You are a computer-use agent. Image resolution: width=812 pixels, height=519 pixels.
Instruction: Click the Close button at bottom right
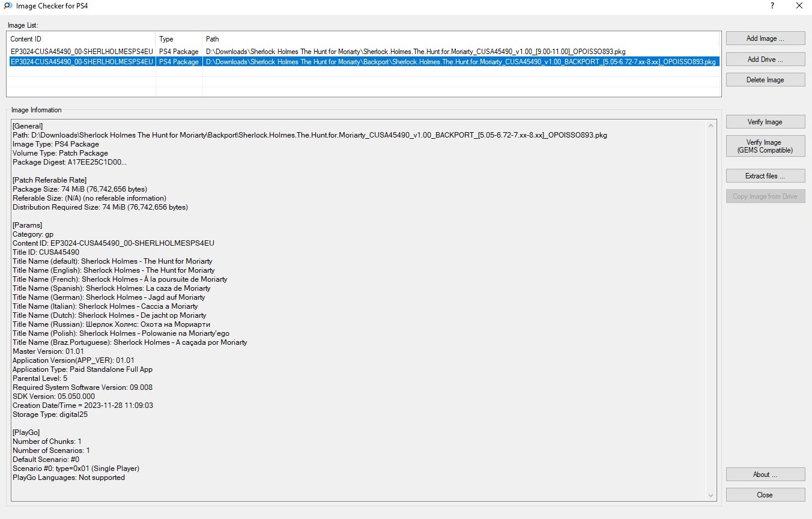(x=765, y=495)
